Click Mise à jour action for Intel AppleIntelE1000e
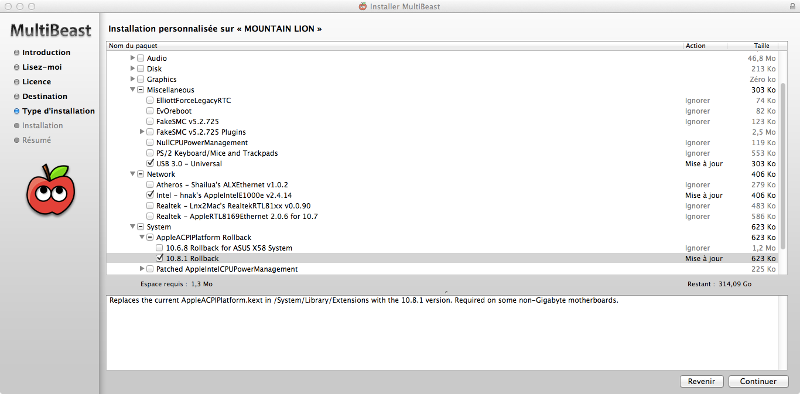This screenshot has height=394, width=800. click(704, 195)
